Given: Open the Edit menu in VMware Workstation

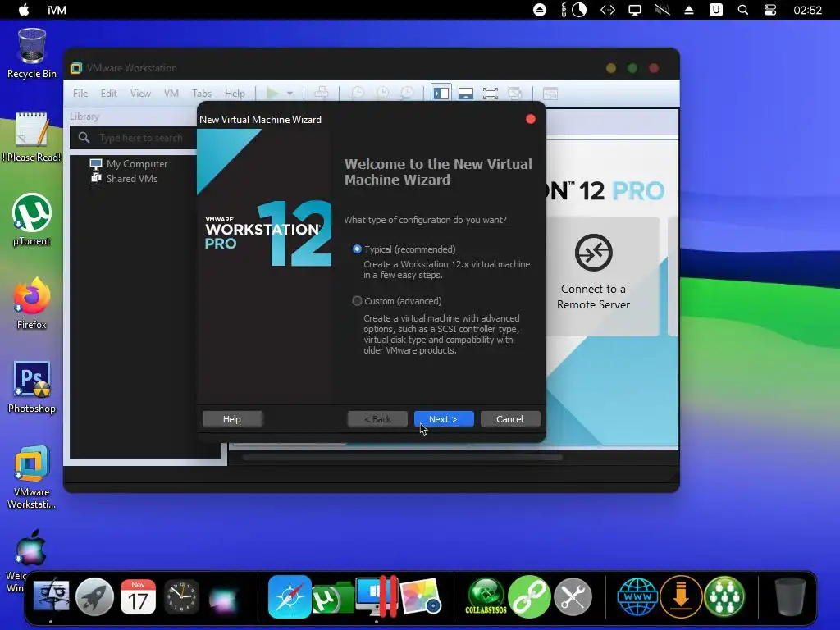Looking at the screenshot, I should pyautogui.click(x=109, y=94).
